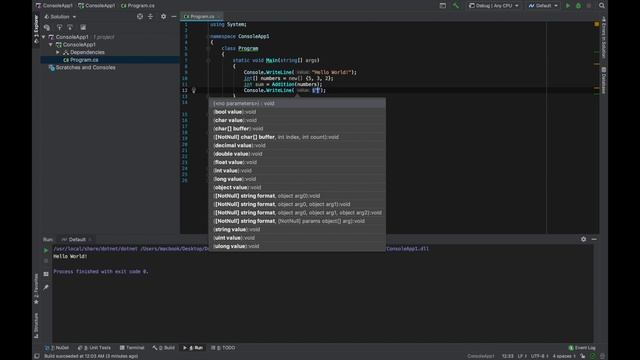Screen dimensions: 640x360
Task: Click the window layout icon in top toolbar
Action: [442, 6]
